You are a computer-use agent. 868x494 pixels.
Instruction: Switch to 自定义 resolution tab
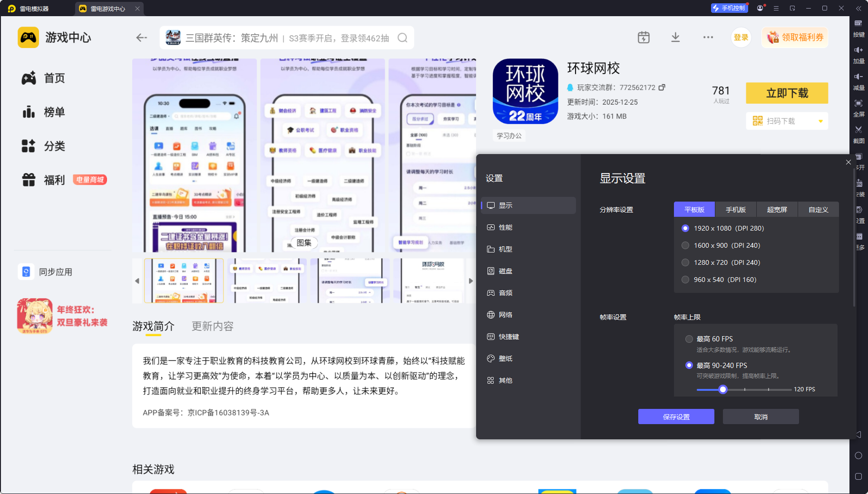coord(819,210)
